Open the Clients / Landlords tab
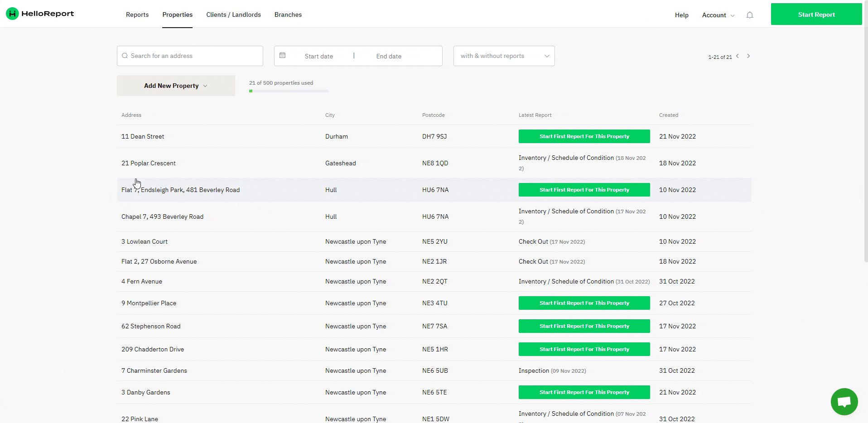868x423 pixels. (x=233, y=14)
